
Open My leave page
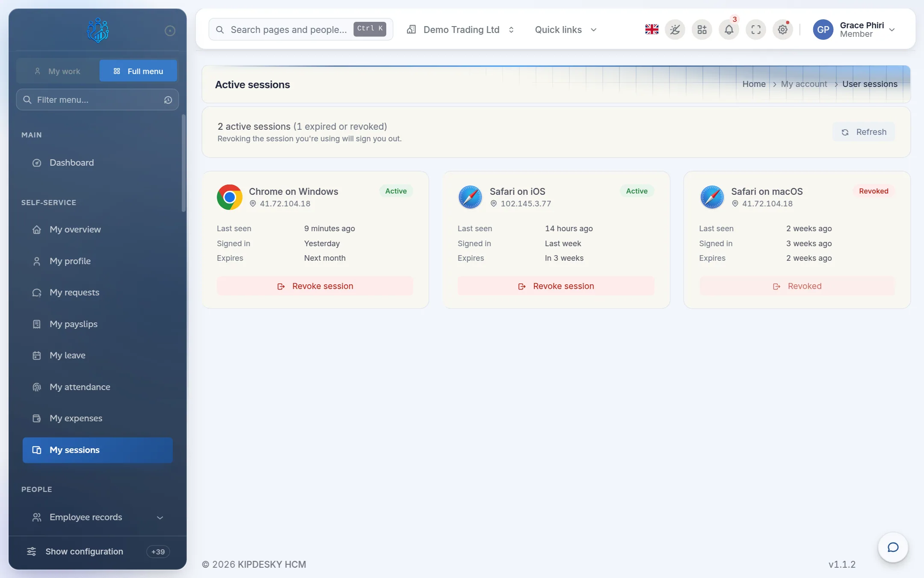coord(98,355)
